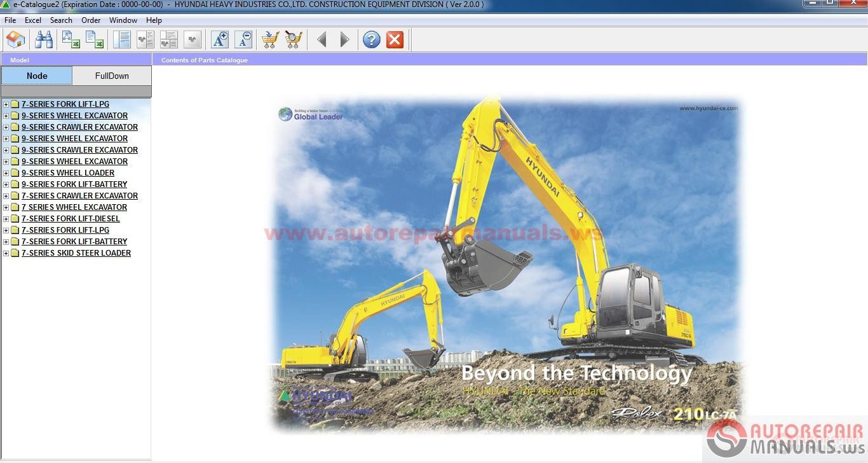Go back with the left arrow
Image resolution: width=868 pixels, height=463 pixels.
pos(322,39)
